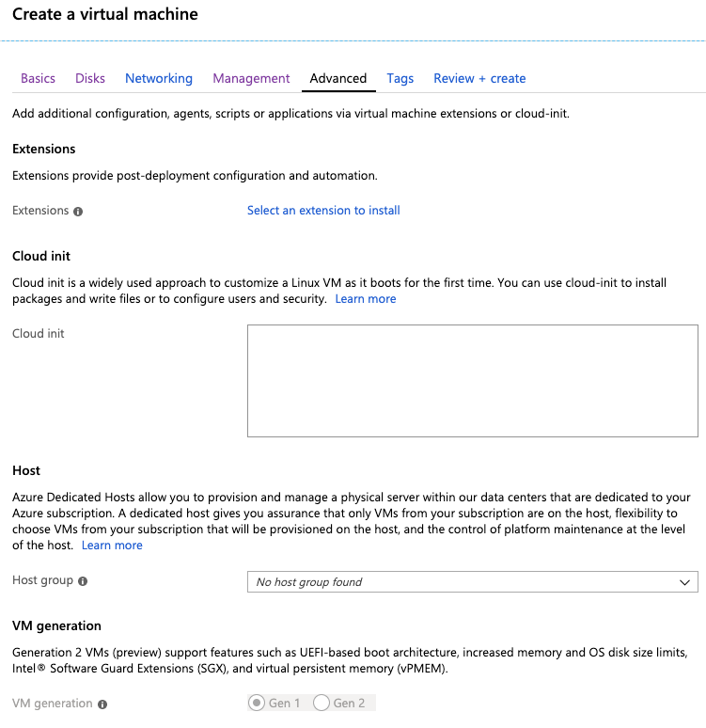Image resolution: width=706 pixels, height=728 pixels.
Task: Click the info icon next to Extensions
Action: point(78,212)
